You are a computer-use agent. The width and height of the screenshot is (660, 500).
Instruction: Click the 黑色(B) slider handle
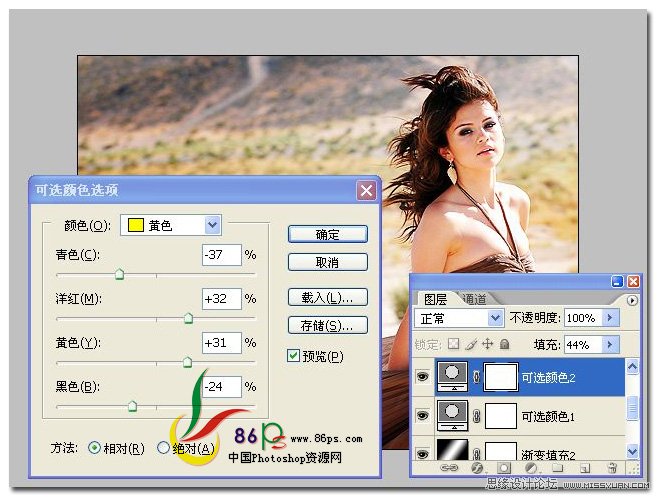pos(132,406)
